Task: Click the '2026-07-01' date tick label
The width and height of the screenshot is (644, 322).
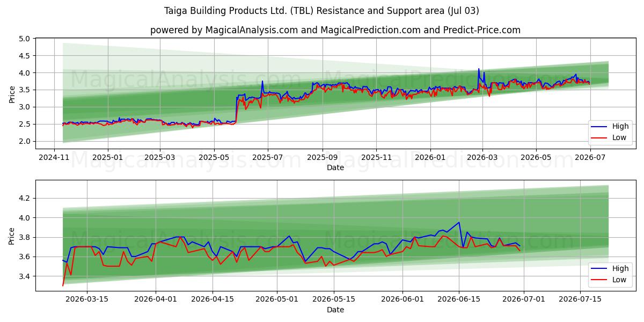Action: (524, 299)
